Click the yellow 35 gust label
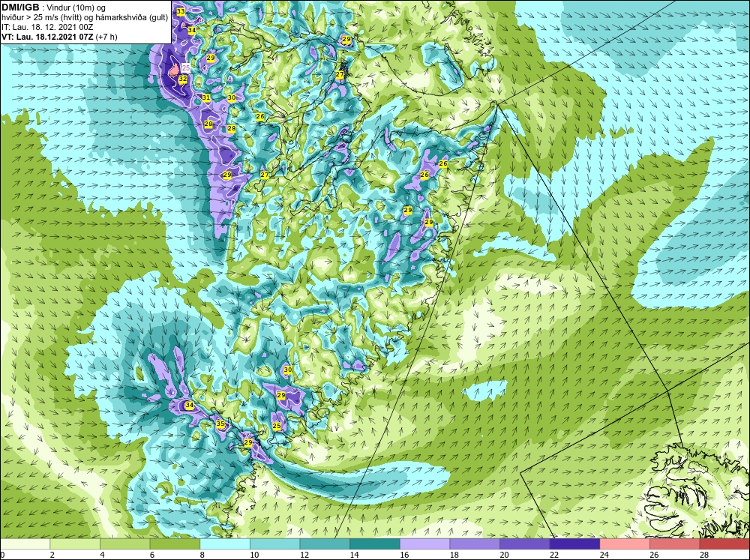The width and height of the screenshot is (750, 560). coord(220,424)
